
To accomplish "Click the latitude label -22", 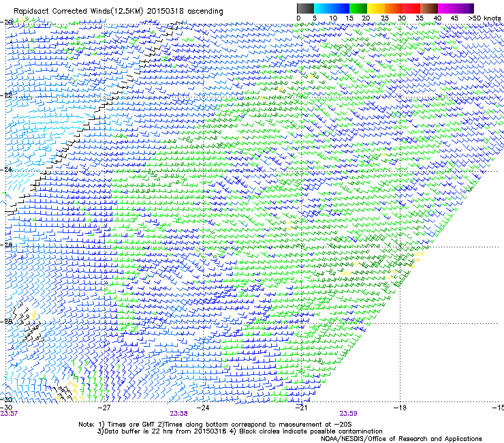I will click(6, 95).
